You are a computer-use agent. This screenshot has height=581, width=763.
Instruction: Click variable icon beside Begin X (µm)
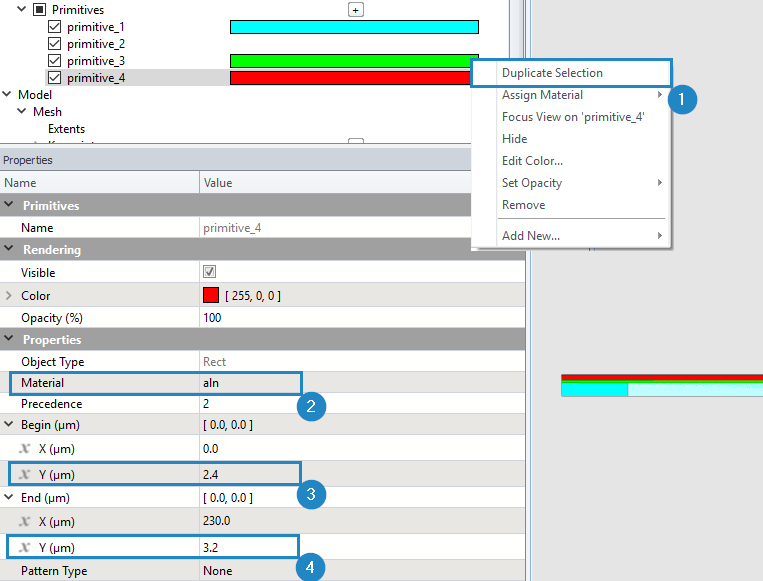click(x=24, y=449)
